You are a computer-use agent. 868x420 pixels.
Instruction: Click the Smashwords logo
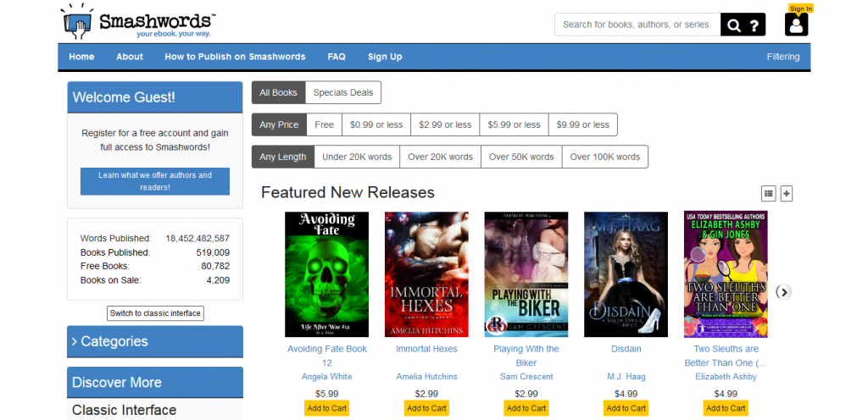coord(138,21)
